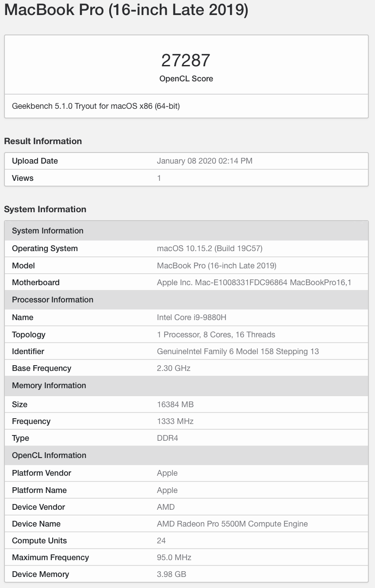
Task: Click the 27287 OpenCL score number
Action: (186, 60)
